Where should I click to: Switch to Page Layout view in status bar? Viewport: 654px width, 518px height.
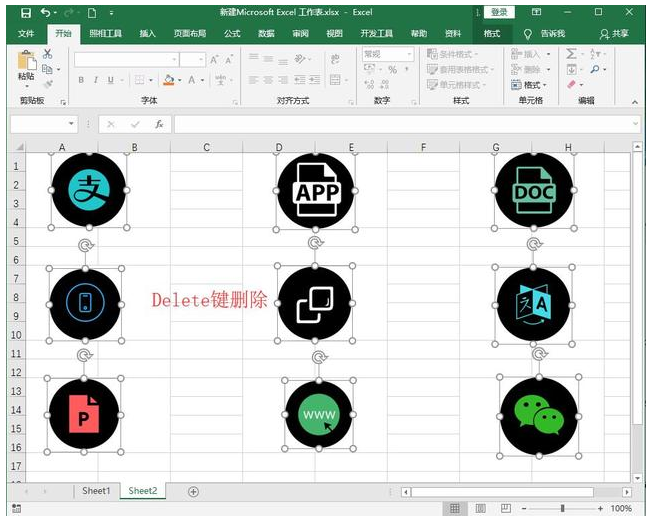point(479,508)
